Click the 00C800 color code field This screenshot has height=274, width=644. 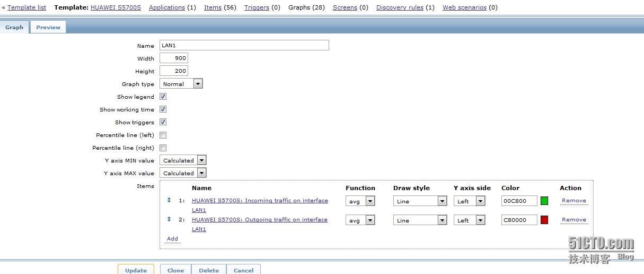(x=519, y=201)
